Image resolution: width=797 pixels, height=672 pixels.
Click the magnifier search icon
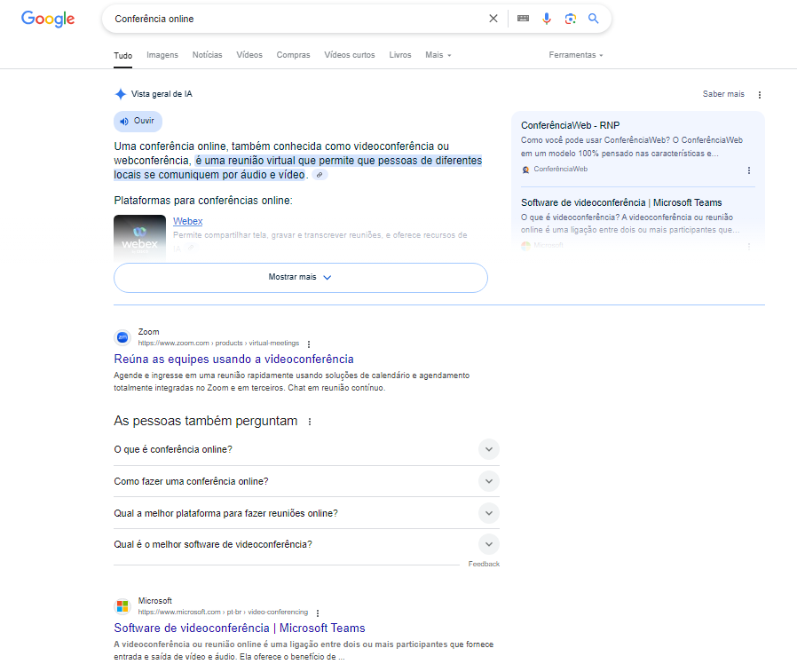(593, 19)
